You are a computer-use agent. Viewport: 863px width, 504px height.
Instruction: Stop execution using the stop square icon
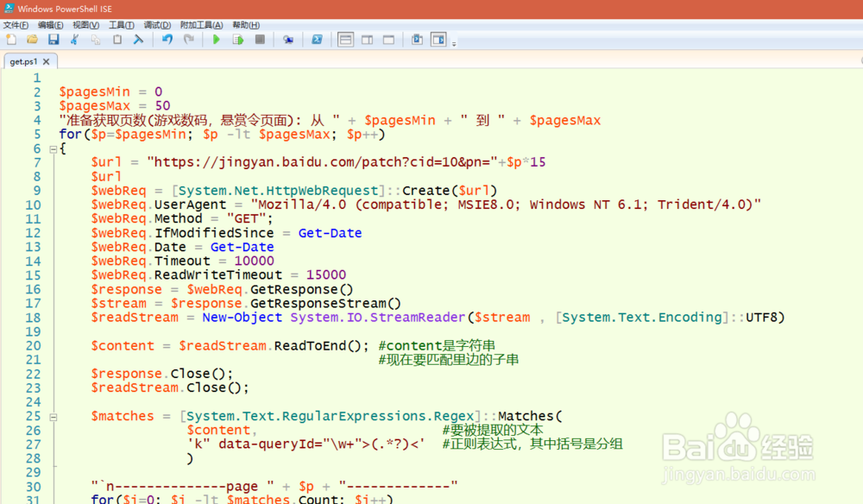click(x=260, y=40)
